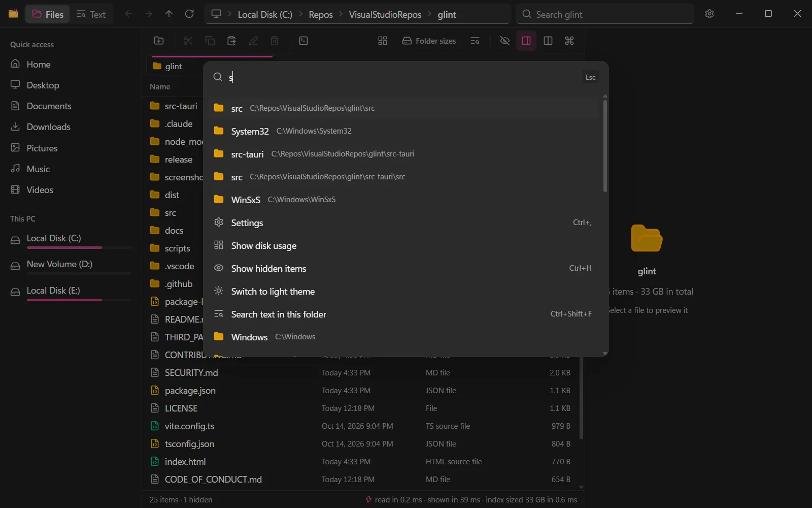812x508 pixels.
Task: Click the palette results scrollbar
Action: tap(605, 146)
